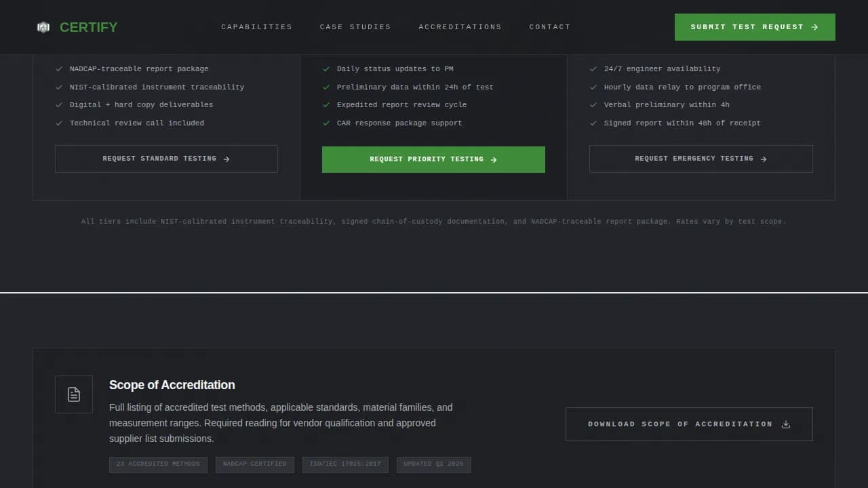
Task: Click the document icon beside Scope of Accreditation
Action: [x=73, y=394]
